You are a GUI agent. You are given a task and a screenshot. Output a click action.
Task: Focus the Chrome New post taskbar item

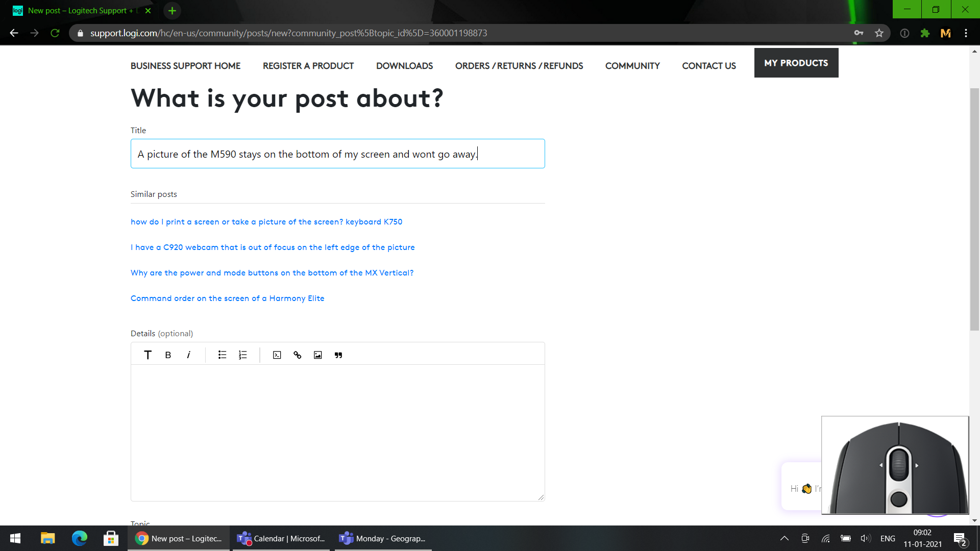click(x=179, y=538)
